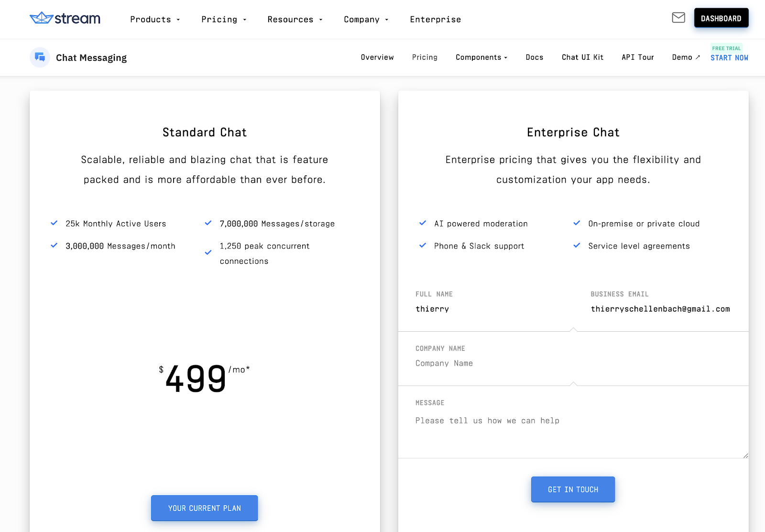Click the Company Name input field
The height and width of the screenshot is (532, 765).
coord(526,363)
